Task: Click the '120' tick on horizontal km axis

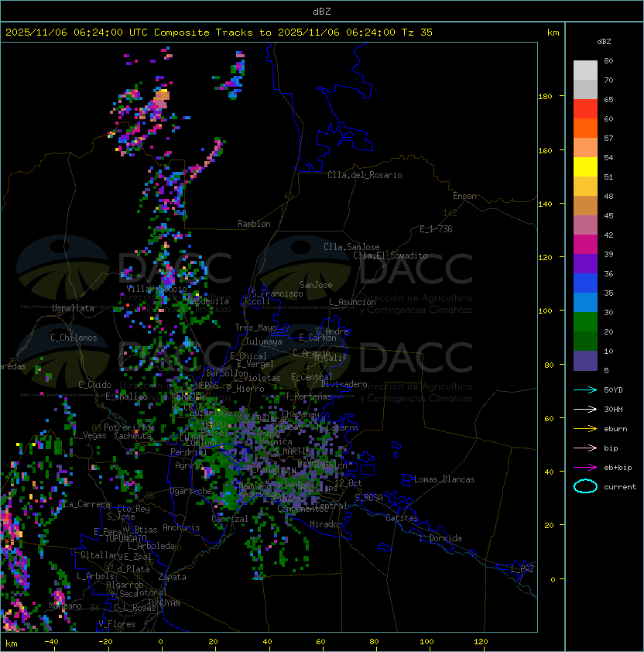Action: pyautogui.click(x=480, y=642)
